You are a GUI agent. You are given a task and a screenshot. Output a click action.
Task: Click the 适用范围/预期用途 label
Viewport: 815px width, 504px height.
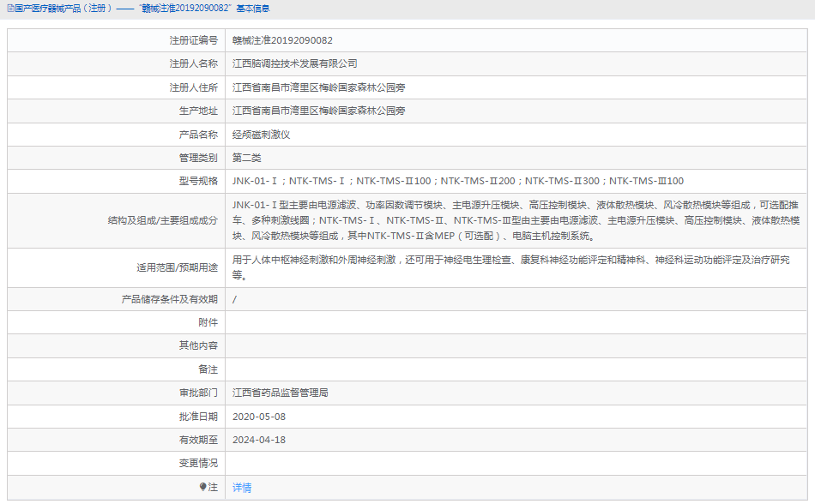tap(177, 267)
